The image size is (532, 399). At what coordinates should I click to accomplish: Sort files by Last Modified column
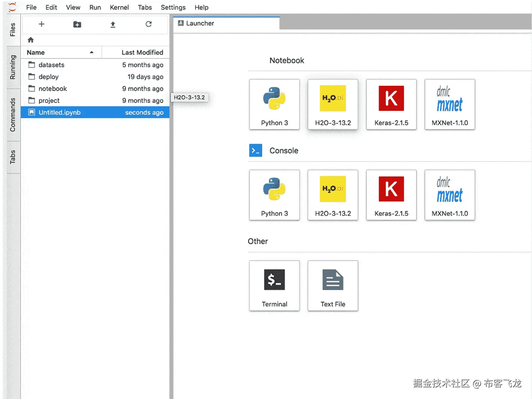pyautogui.click(x=136, y=52)
